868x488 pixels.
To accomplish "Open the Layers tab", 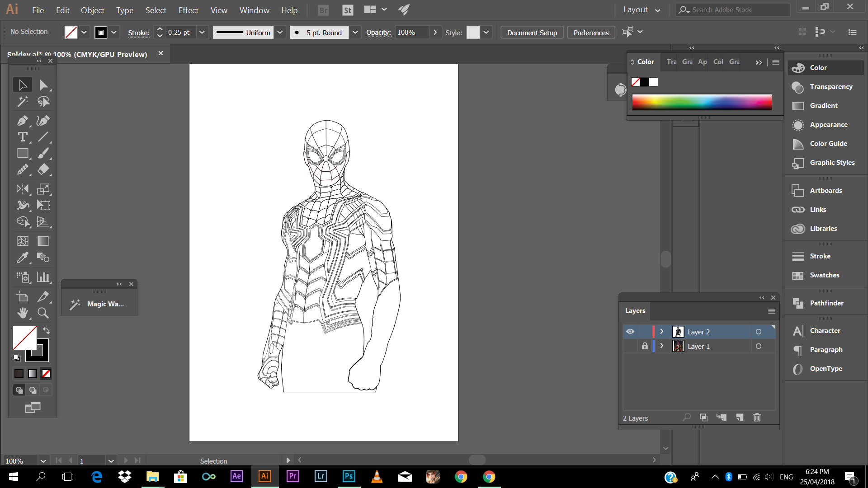I will click(635, 311).
